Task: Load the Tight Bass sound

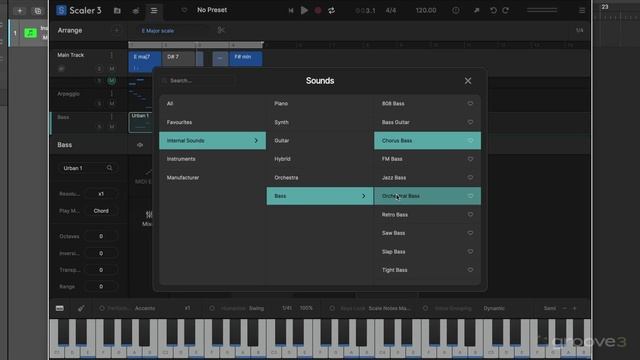Action: click(427, 270)
